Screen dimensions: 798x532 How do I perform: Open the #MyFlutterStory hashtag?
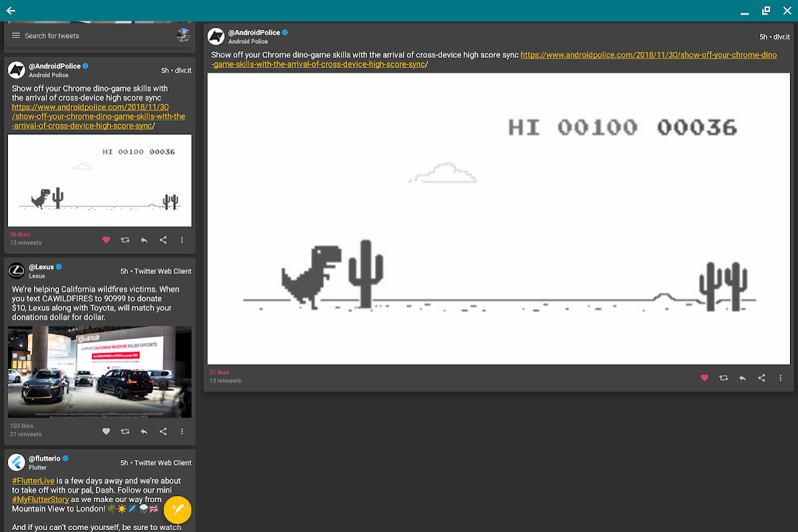tap(40, 499)
